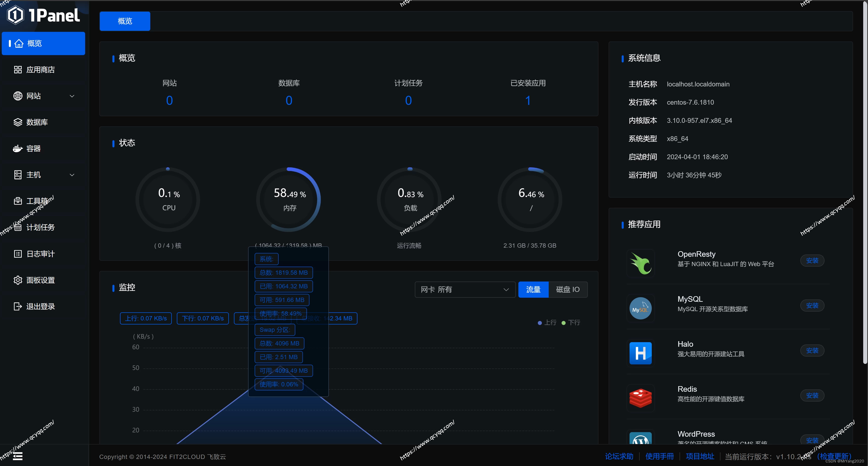Click the Toolbox (工具箱) sidebar icon
The height and width of the screenshot is (466, 868).
pos(18,201)
